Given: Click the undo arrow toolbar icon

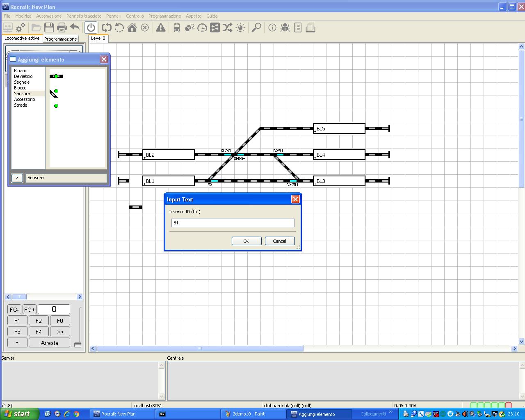Looking at the screenshot, I should (x=75, y=27).
